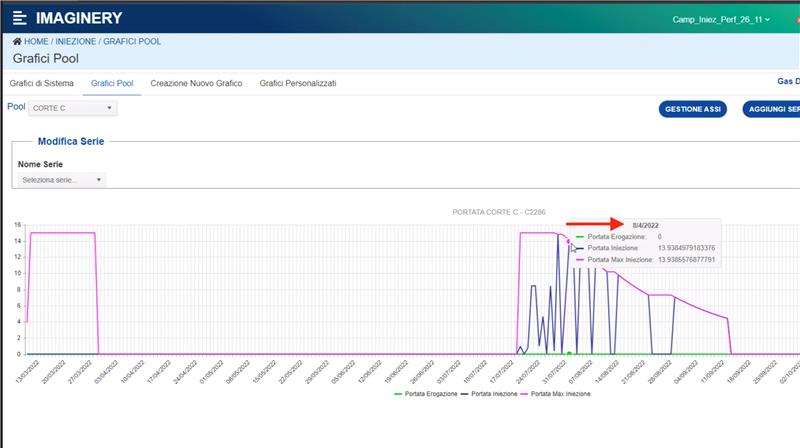Screen dimensions: 800x448
Task: Go to HOME via breadcrumb link
Action: tap(36, 42)
